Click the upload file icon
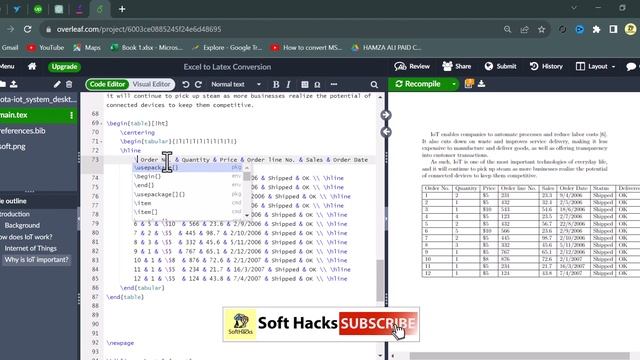This screenshot has width=640, height=360. click(x=14, y=84)
